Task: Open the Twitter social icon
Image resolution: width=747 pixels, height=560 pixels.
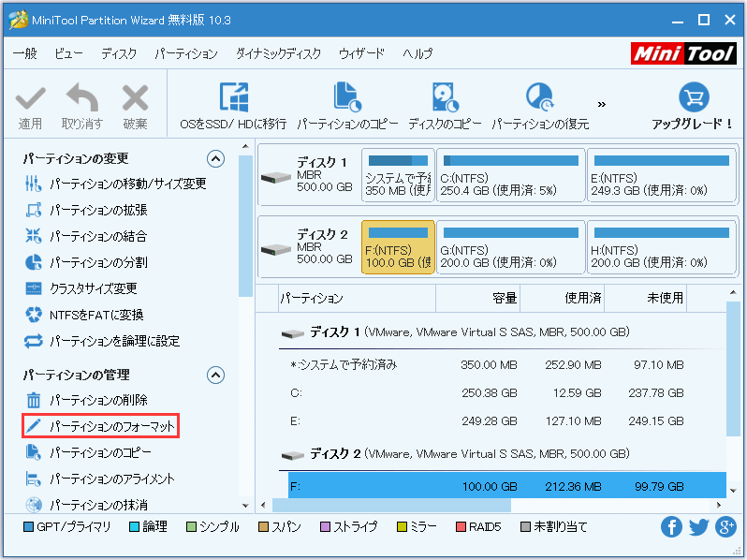Action: 698,527
